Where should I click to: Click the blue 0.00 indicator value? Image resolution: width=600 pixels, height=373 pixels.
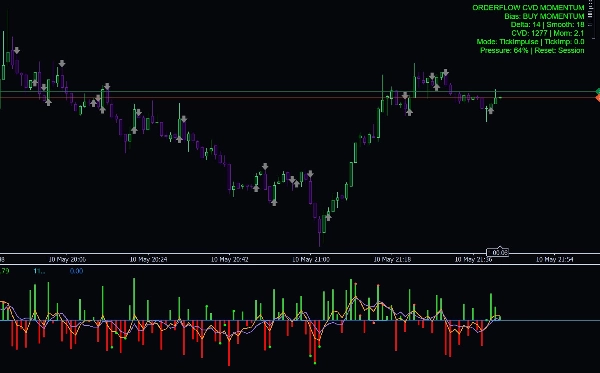[77, 271]
